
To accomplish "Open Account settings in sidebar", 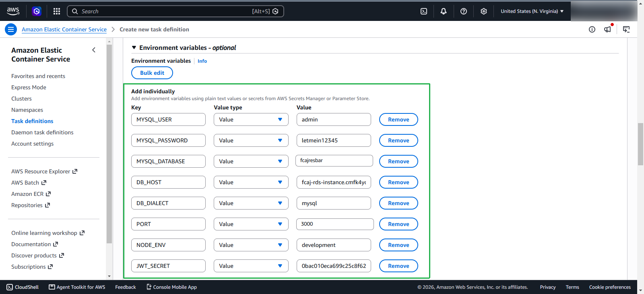I will pyautogui.click(x=32, y=144).
